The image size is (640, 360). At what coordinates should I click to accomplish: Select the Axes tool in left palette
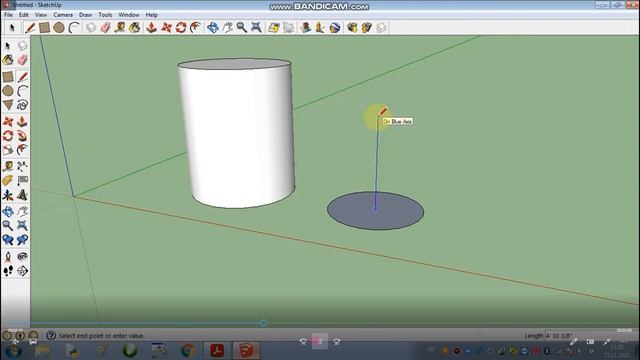click(8, 195)
